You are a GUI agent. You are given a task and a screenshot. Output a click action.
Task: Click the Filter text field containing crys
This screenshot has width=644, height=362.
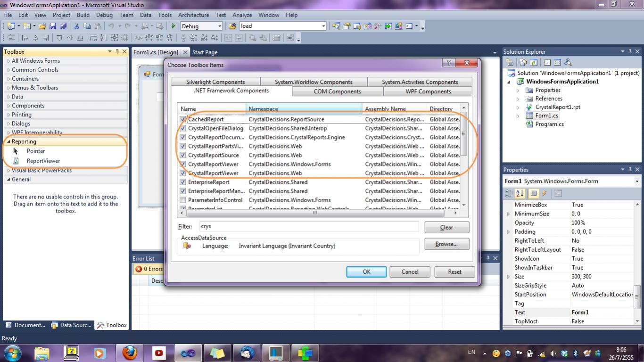point(308,226)
